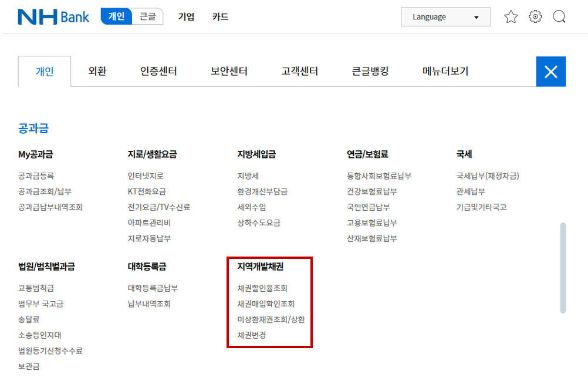Open the search magnifier icon
This screenshot has width=588, height=381.
coord(559,16)
